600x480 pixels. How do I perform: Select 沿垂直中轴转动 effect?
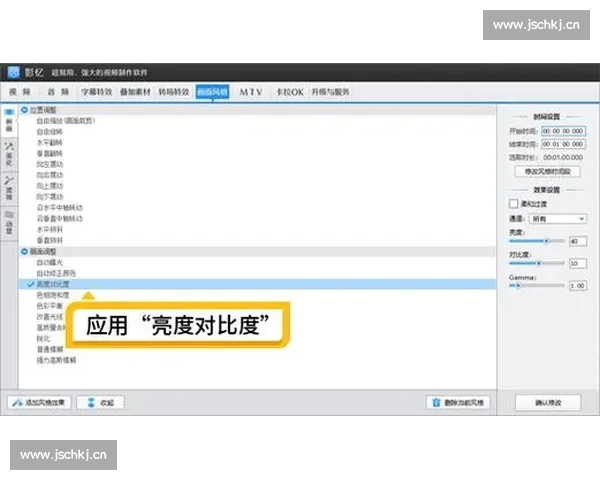[59, 219]
